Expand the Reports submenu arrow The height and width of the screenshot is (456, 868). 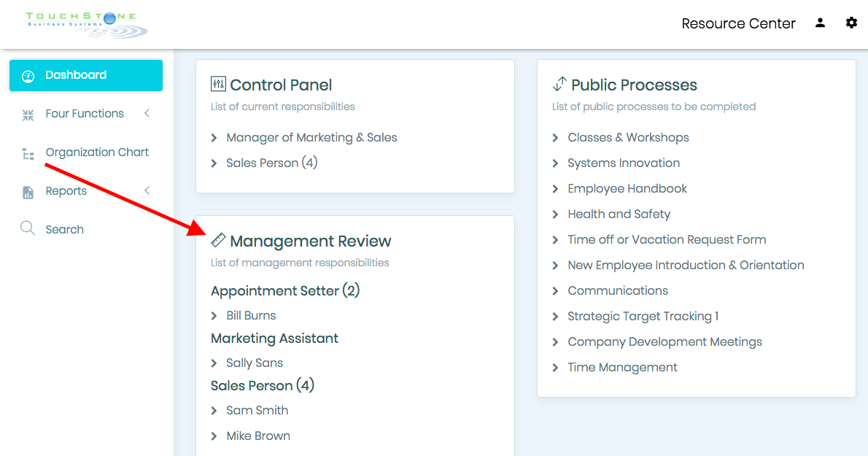click(x=147, y=190)
